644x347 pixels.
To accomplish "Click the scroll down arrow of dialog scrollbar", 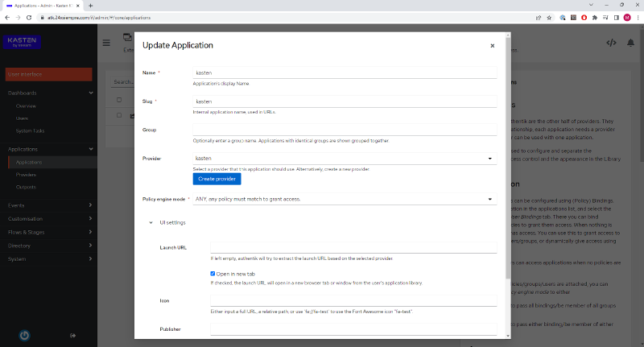I will [x=508, y=336].
